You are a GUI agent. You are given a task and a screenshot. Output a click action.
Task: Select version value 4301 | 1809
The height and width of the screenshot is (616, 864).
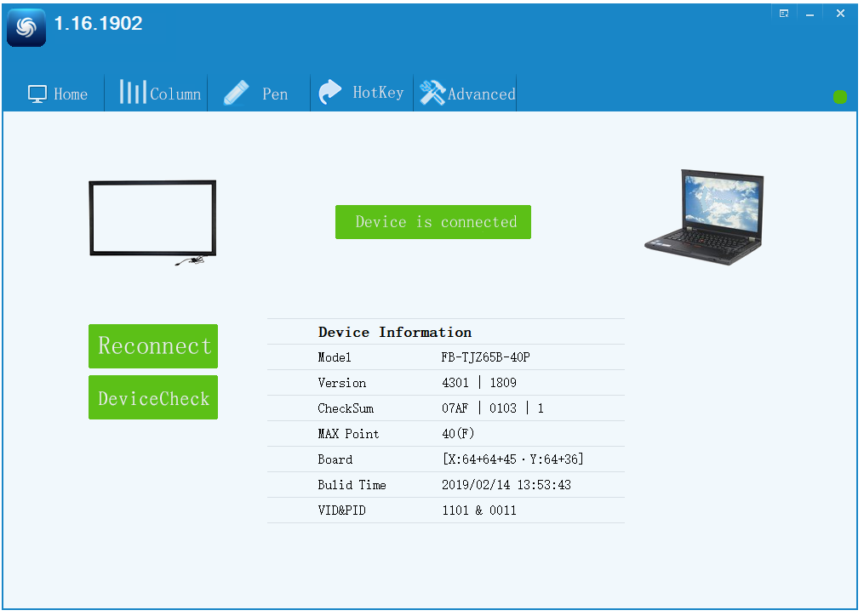point(479,382)
